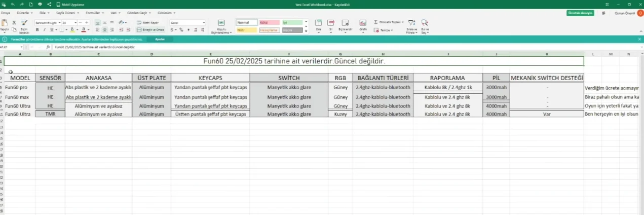Toggle underline formatting
This screenshot has height=215, width=644.
52,30
